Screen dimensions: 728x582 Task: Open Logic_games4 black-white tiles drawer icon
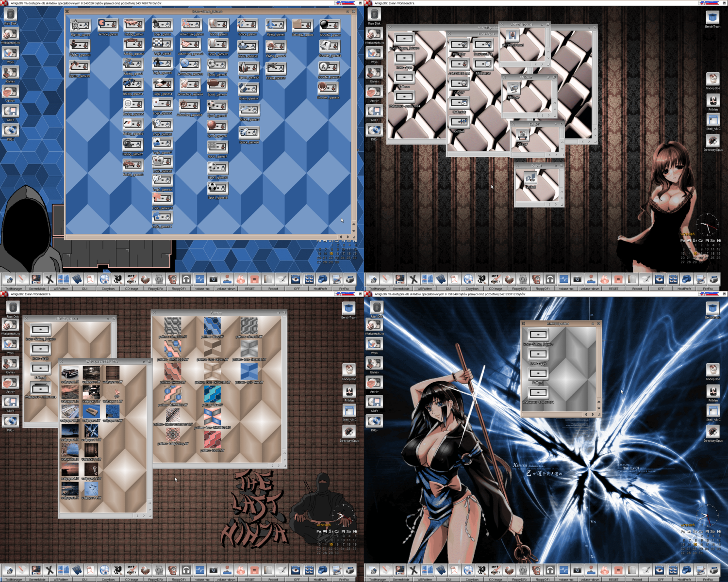[162, 85]
